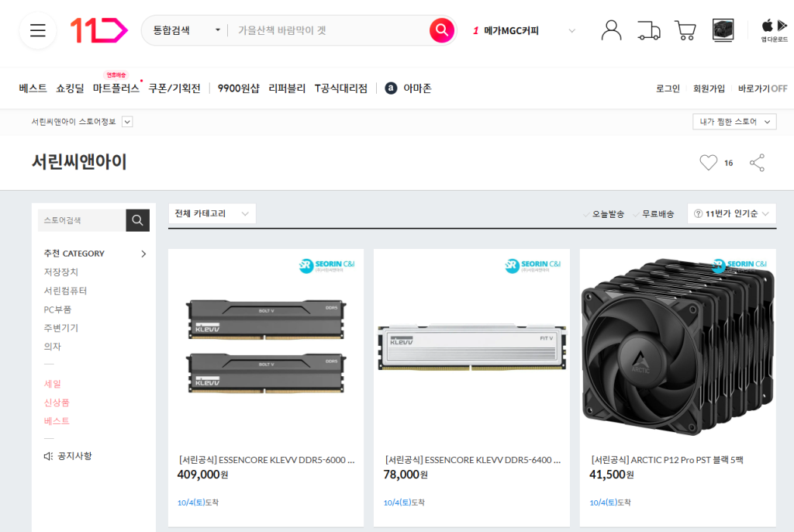The height and width of the screenshot is (532, 794).
Task: Click the 11st logo
Action: tap(98, 31)
